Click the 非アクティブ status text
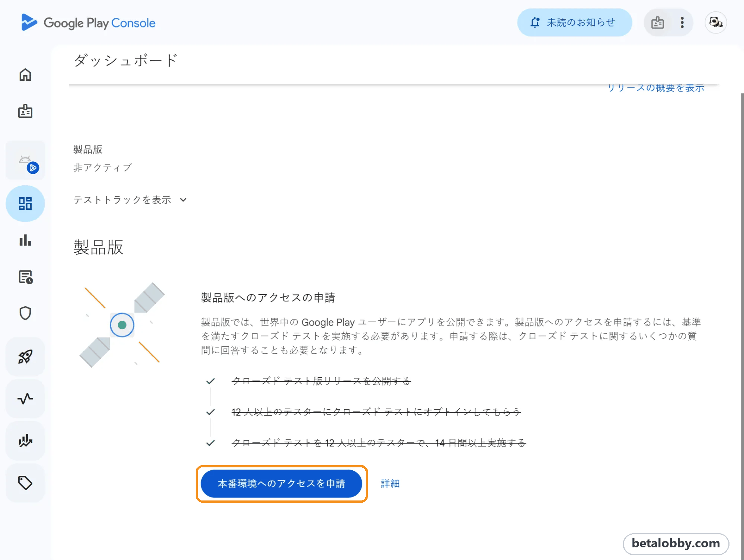Viewport: 744px width, 560px height. (102, 167)
